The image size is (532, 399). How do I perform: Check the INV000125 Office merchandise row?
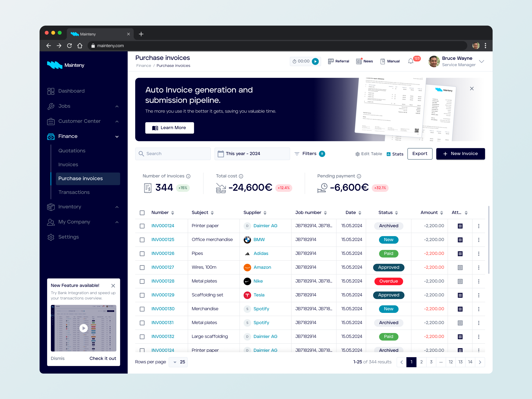[142, 240]
